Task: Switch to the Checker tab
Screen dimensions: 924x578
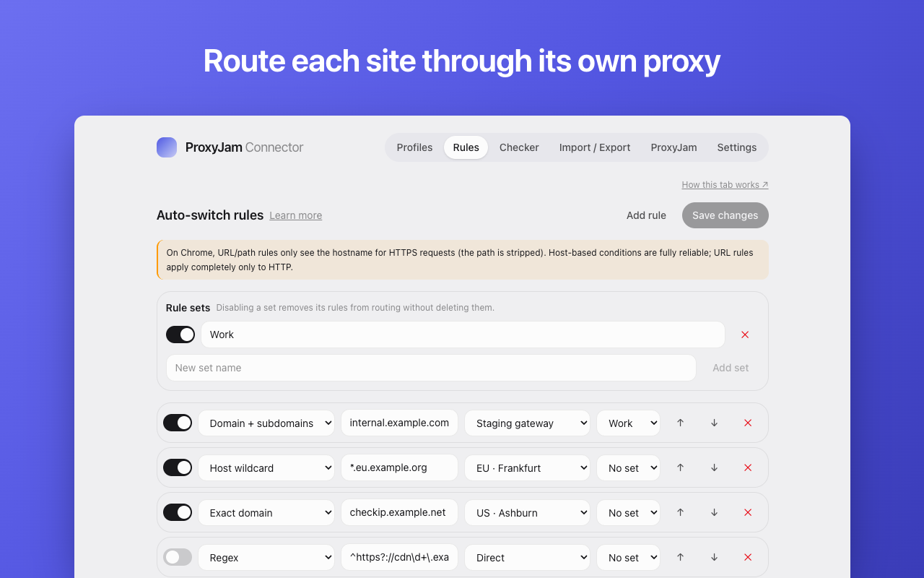Action: [519, 147]
